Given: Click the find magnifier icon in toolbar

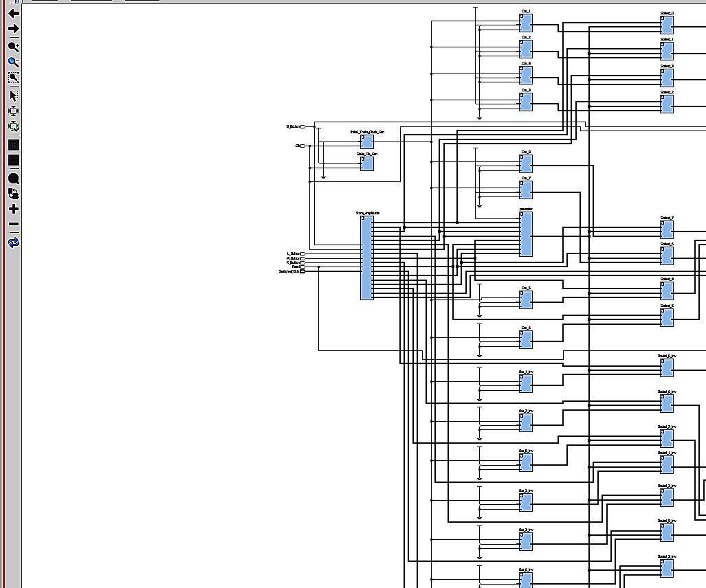Looking at the screenshot, I should [x=13, y=178].
